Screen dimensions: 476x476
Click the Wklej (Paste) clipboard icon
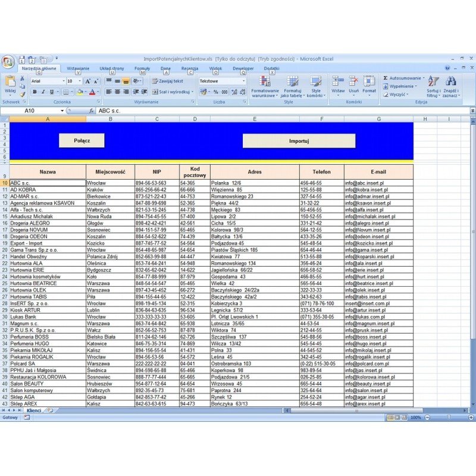pos(10,82)
